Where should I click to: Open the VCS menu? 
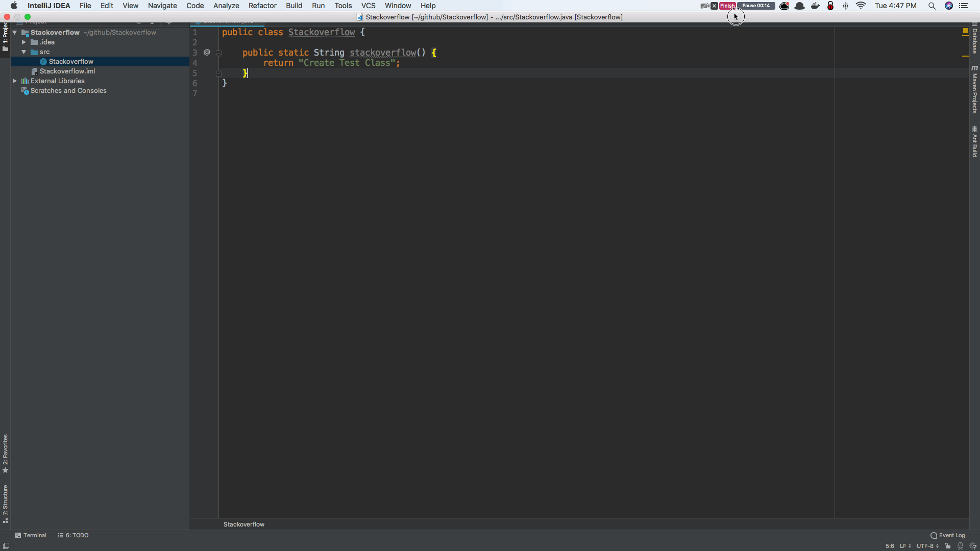369,6
